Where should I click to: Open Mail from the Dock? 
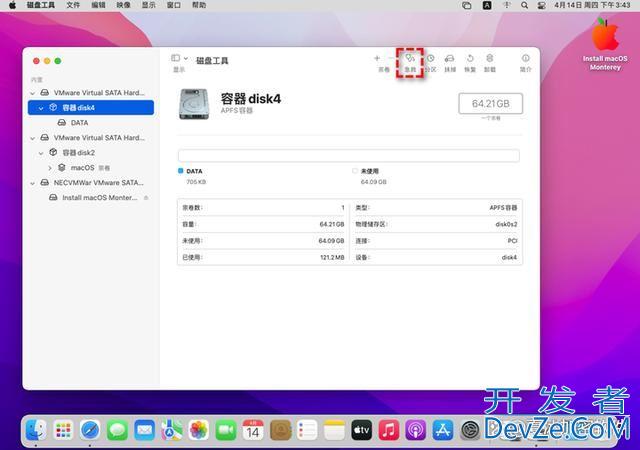click(x=144, y=430)
